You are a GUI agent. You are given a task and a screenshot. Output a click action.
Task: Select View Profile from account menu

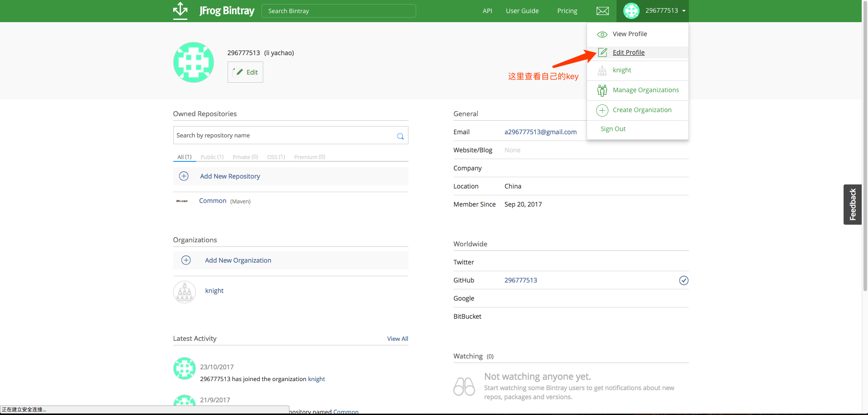(x=630, y=34)
